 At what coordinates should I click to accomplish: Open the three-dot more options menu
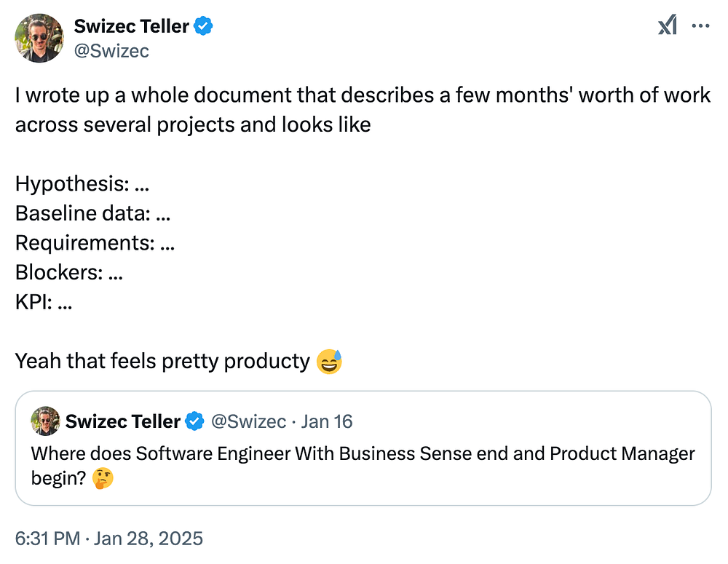point(700,25)
